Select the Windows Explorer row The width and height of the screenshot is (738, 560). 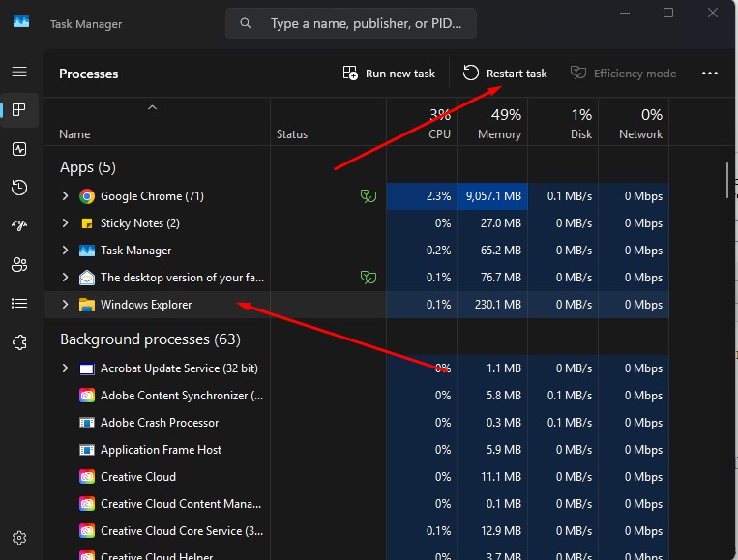pos(357,305)
